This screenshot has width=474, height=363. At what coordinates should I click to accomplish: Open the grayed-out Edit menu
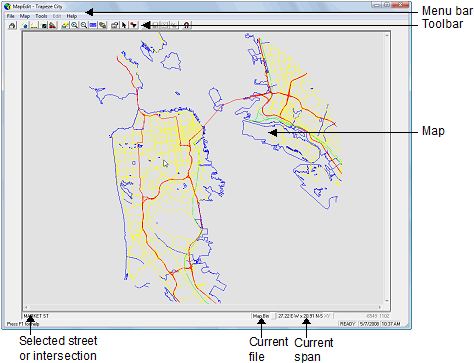pos(57,16)
